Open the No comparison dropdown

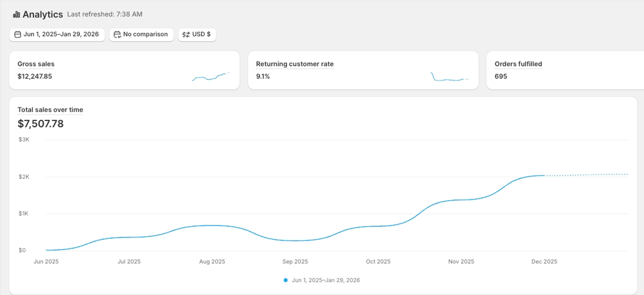[x=142, y=35]
